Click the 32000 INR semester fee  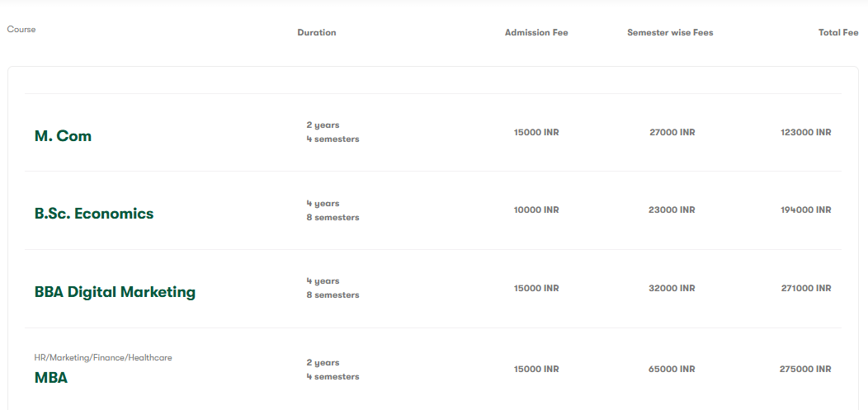(672, 289)
